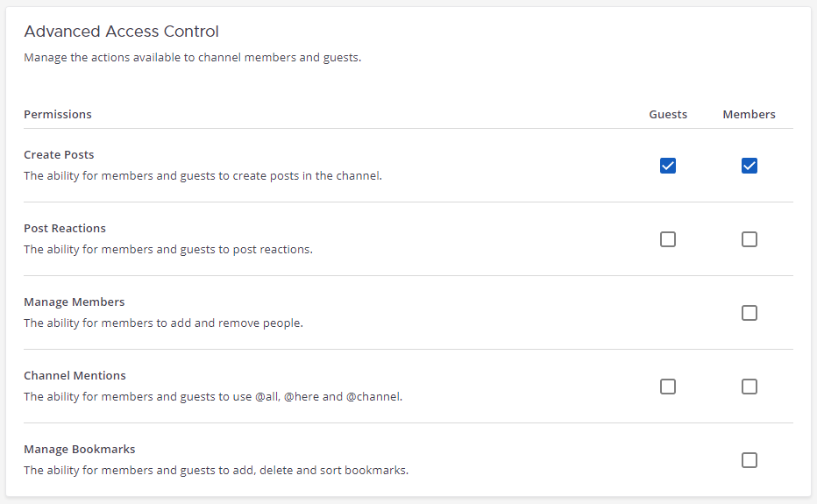Screen dimensions: 817x504
Task: Uncheck Create Posts for Guests
Action: tap(668, 166)
